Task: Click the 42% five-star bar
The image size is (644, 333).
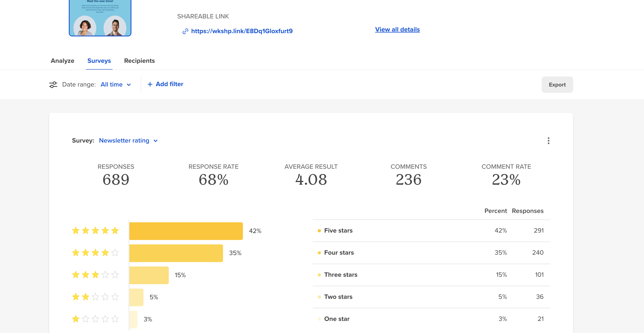Action: (186, 231)
